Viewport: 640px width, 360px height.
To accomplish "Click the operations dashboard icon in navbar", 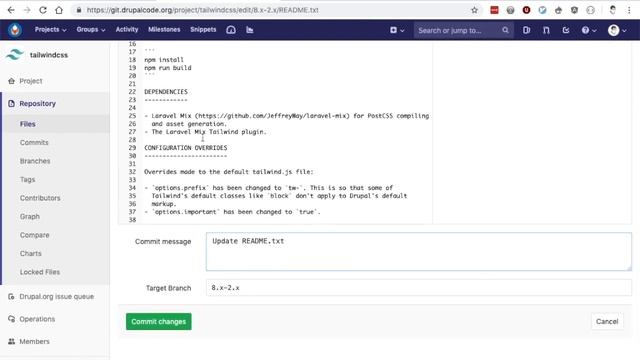I will [x=231, y=30].
